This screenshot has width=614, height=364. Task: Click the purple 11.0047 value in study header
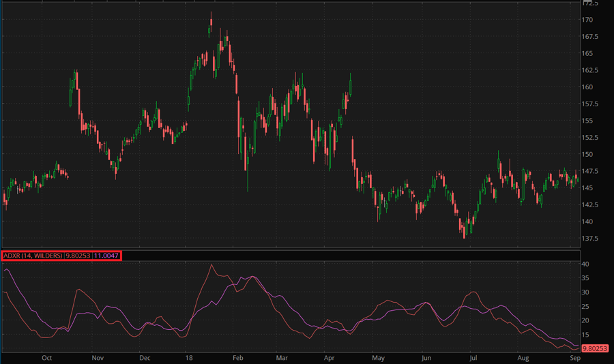107,256
